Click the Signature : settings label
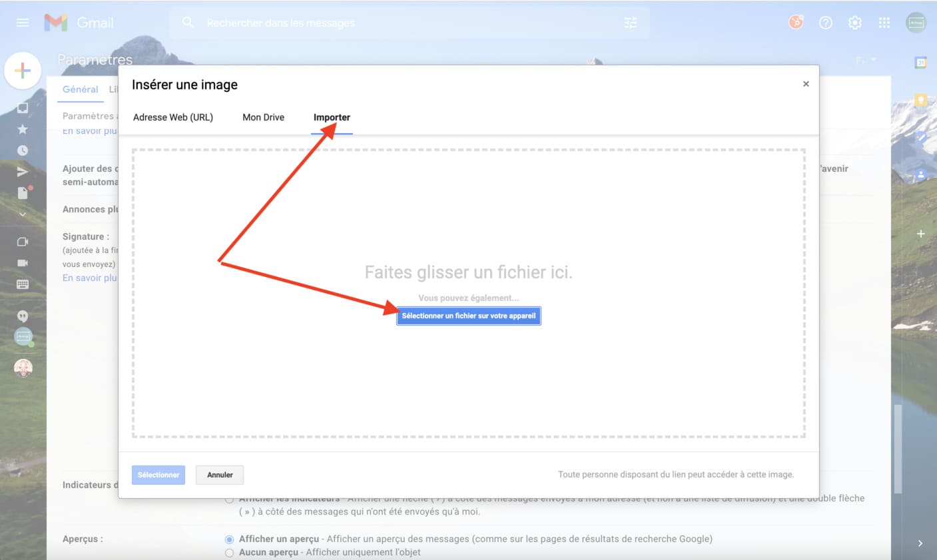The width and height of the screenshot is (937, 560). point(86,236)
